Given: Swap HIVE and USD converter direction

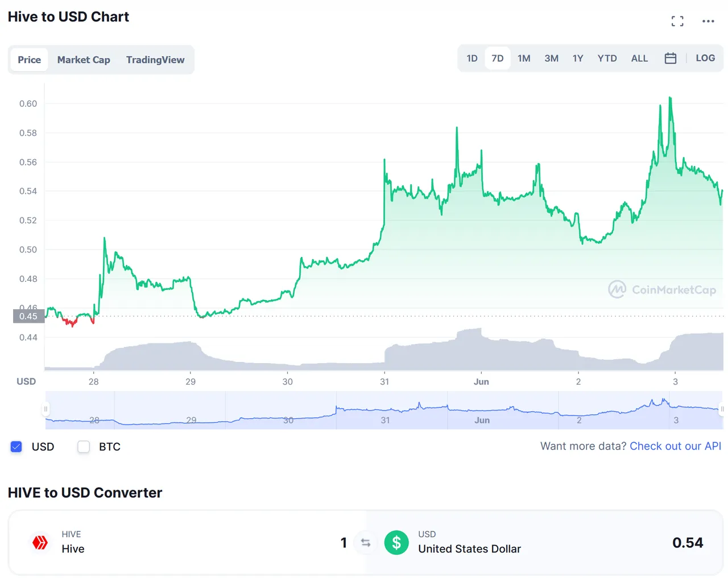Looking at the screenshot, I should click(x=366, y=543).
